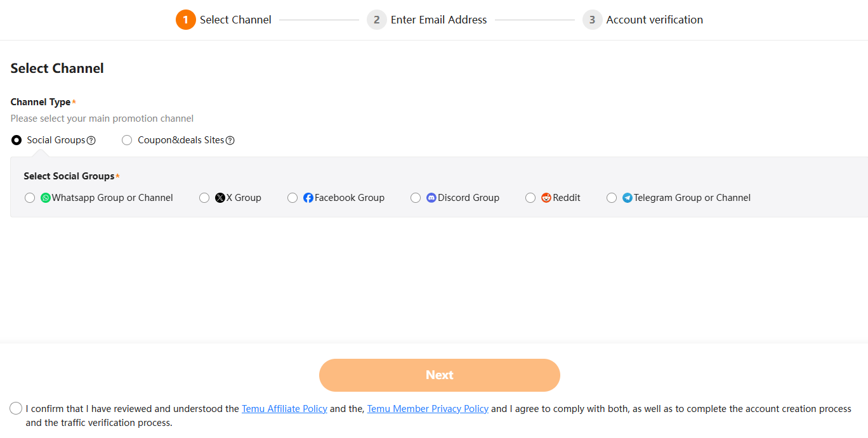Jump to step 3 Account verification

pyautogui.click(x=643, y=20)
